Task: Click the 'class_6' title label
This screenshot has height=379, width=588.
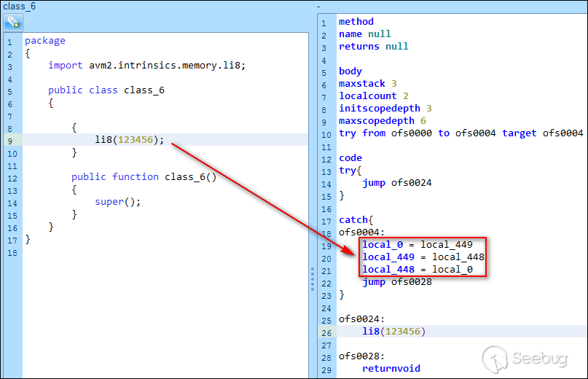Action: tap(19, 7)
